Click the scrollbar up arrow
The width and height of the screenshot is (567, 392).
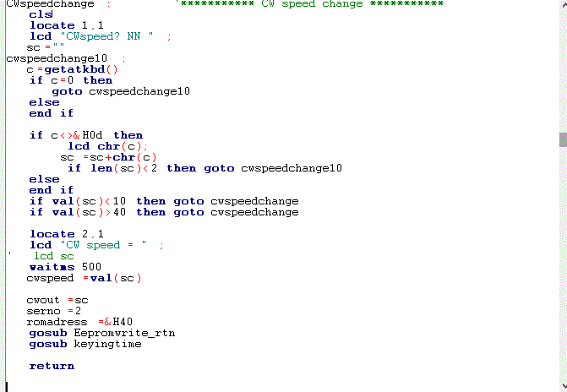562,5
